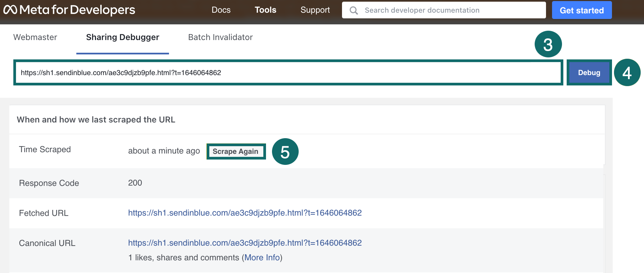Screen dimensions: 644x273
Task: Open the Canonical URL link
Action: pyautogui.click(x=245, y=243)
